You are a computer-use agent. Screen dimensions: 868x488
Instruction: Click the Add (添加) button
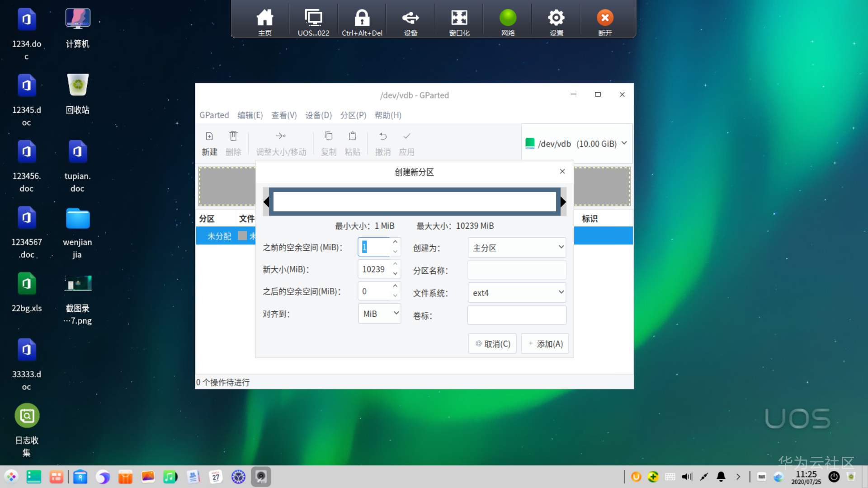[x=545, y=344]
